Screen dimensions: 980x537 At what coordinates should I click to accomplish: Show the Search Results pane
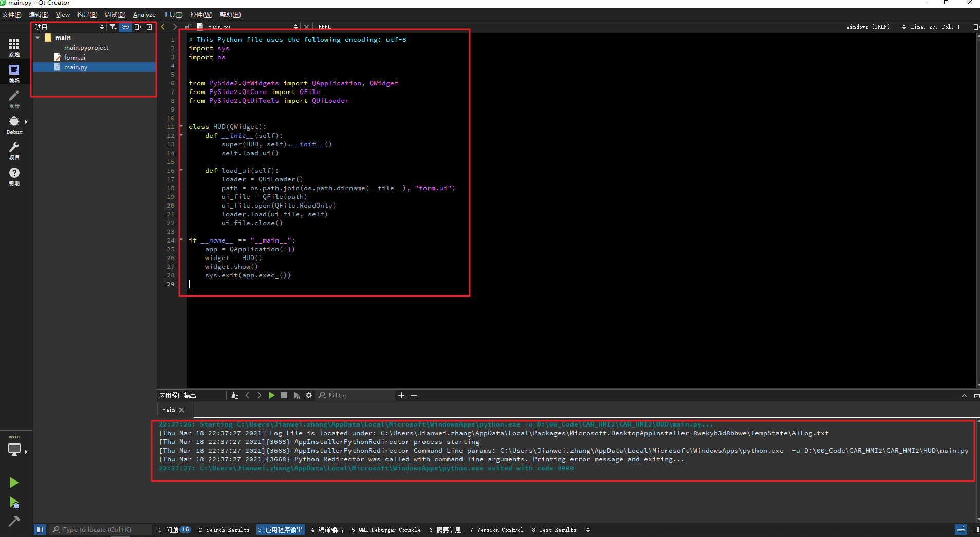(x=225, y=530)
